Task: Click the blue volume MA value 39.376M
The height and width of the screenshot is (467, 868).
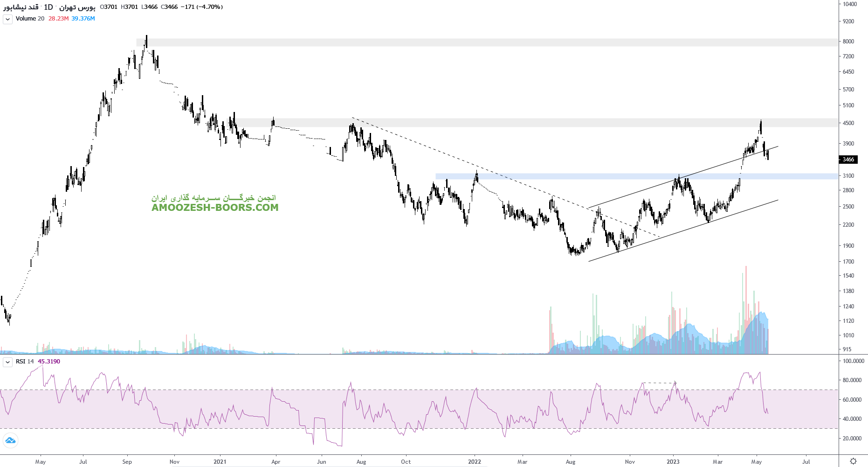Action: click(x=83, y=19)
